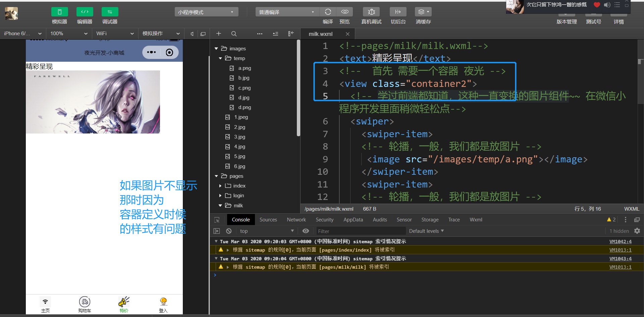Viewport: 644px width, 317px height.
Task: Switch to the AppData tab
Action: 353,220
